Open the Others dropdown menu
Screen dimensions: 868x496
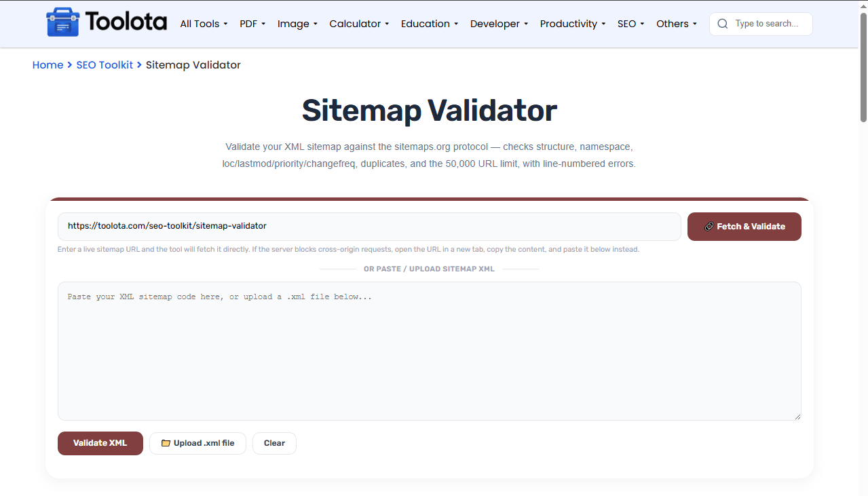(x=677, y=24)
